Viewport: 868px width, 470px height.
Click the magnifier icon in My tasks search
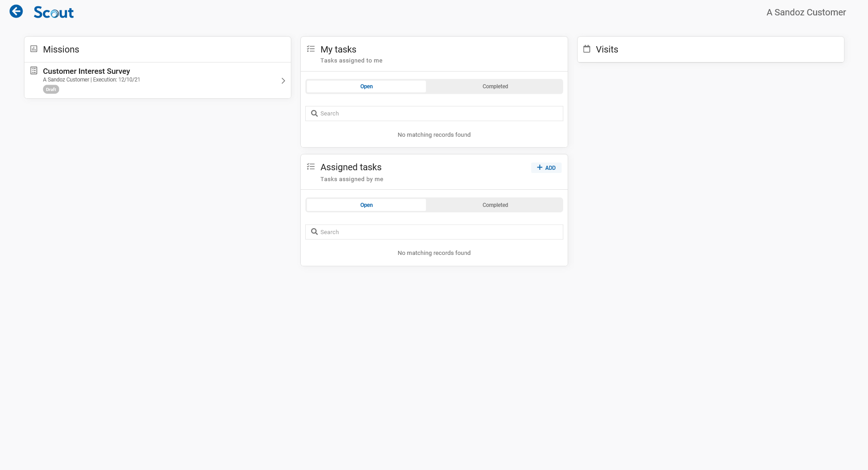pos(314,114)
